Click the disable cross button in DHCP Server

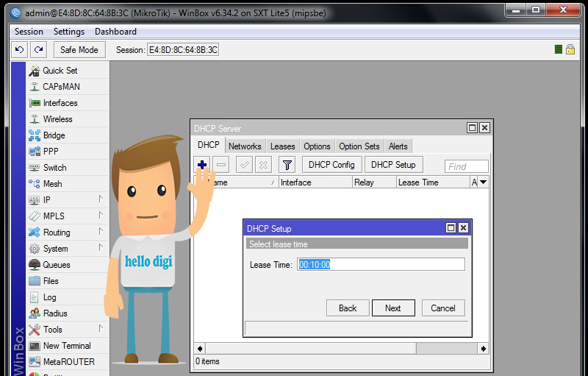[x=263, y=165]
